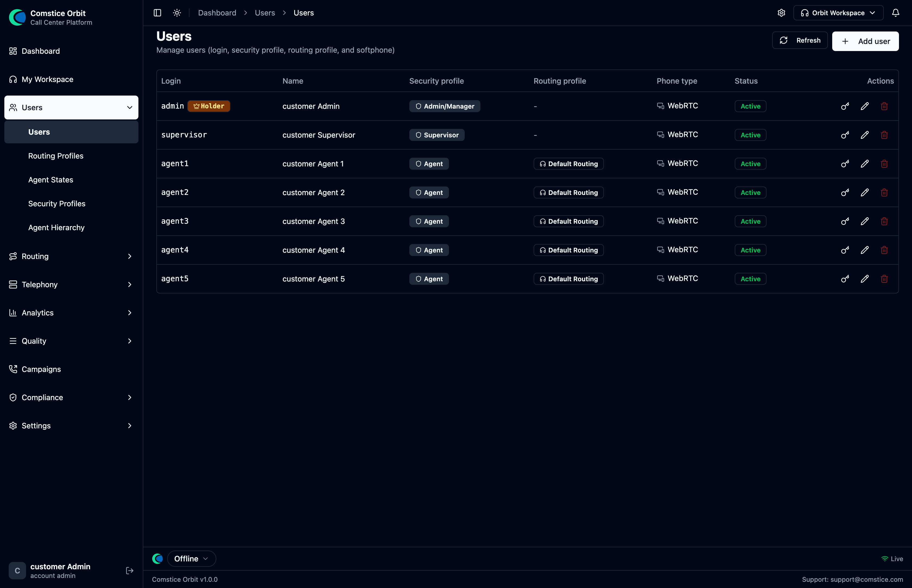Open Agent States page
The height and width of the screenshot is (588, 912).
click(71, 180)
